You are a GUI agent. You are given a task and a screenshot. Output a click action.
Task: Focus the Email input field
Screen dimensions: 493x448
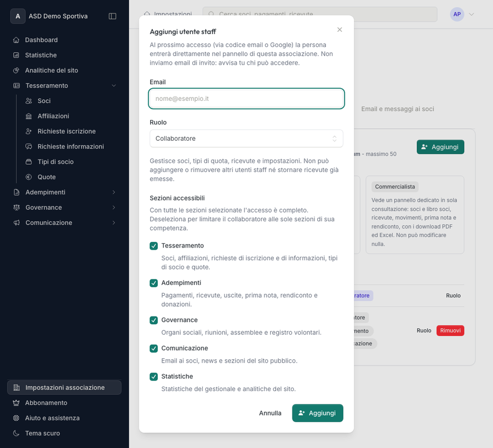tap(246, 99)
